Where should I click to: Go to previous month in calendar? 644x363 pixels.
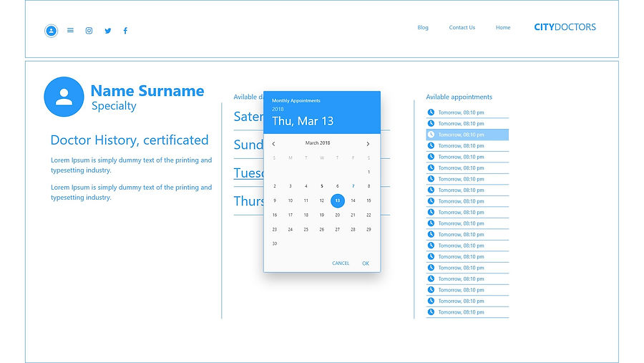[273, 143]
